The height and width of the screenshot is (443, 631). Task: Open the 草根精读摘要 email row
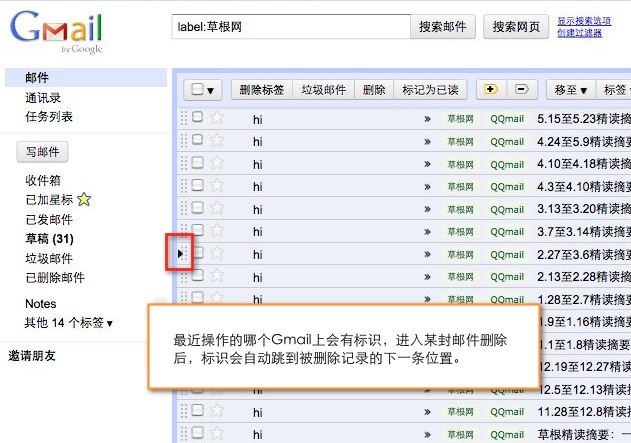[x=404, y=434]
